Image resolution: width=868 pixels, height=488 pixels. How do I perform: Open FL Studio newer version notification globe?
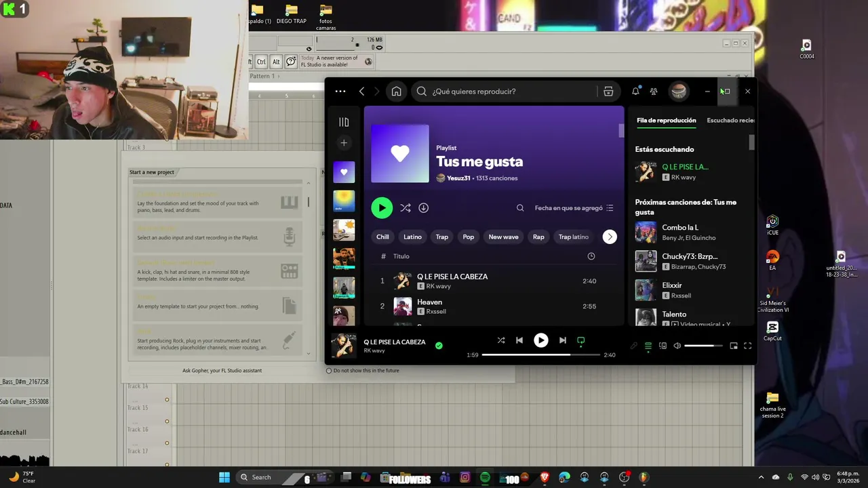pos(368,62)
